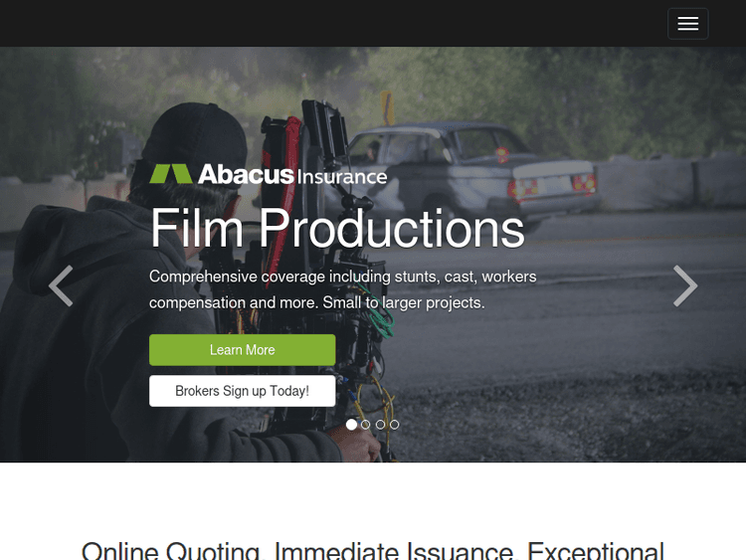Click the Comprehensive coverage description text
Viewport: 746px width, 560px height.
click(x=342, y=289)
